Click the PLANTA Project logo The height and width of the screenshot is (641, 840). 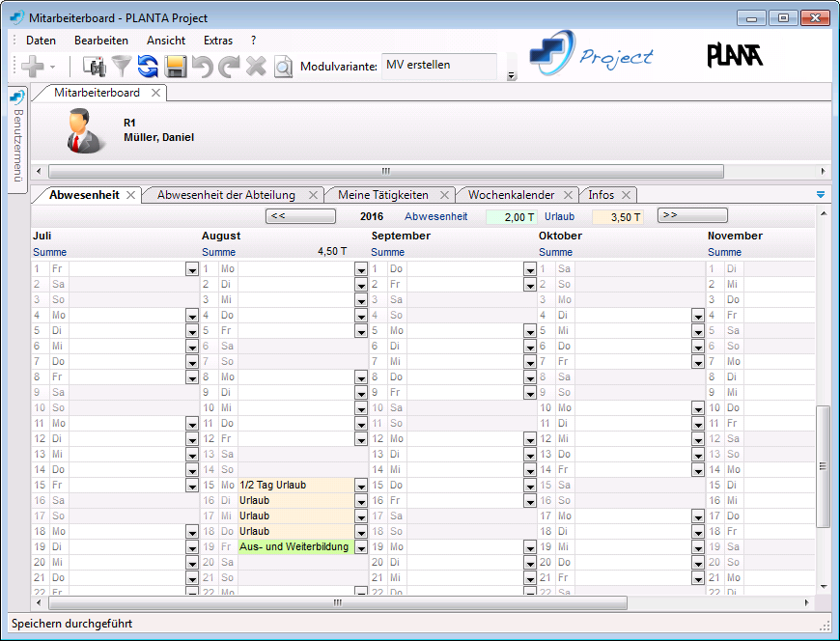point(592,54)
